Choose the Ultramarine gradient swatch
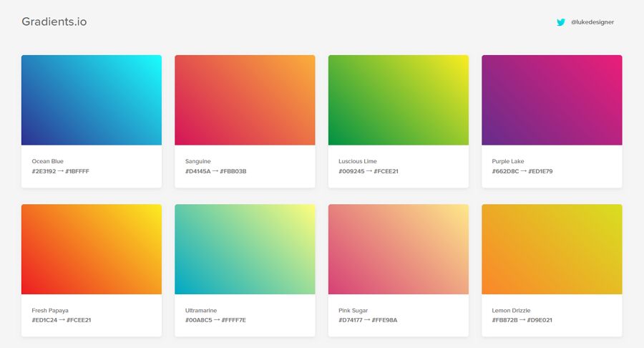Image resolution: width=644 pixels, height=348 pixels. (x=245, y=249)
